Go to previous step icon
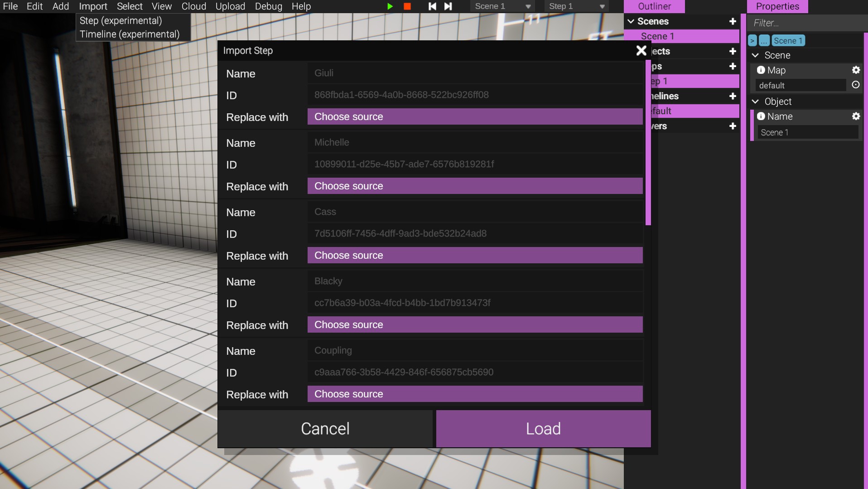Screen dimensions: 868x489 (432, 6)
